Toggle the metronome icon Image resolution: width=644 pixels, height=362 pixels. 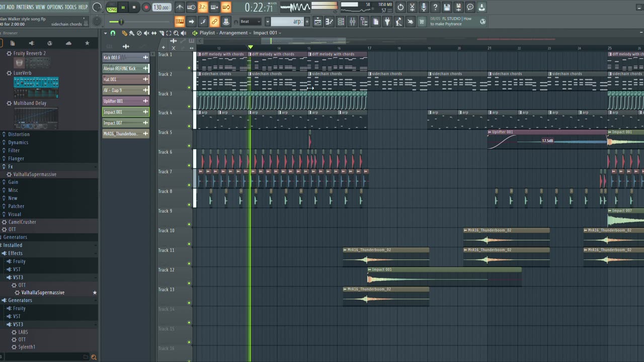180,7
